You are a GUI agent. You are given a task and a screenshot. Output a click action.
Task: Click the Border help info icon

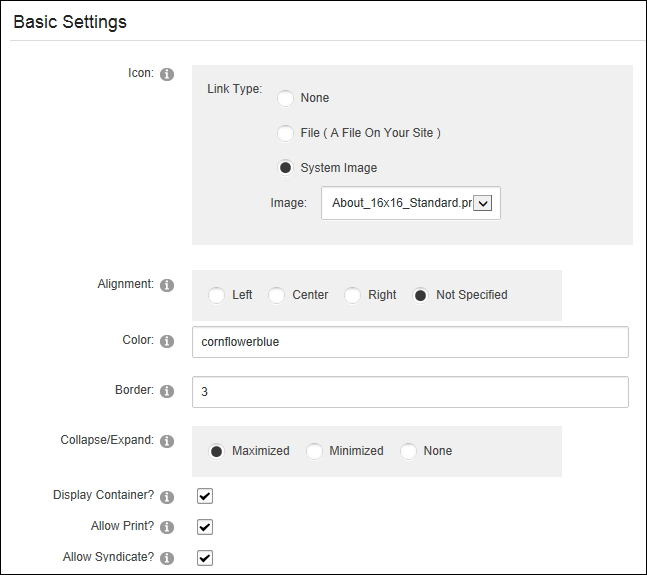[x=167, y=391]
